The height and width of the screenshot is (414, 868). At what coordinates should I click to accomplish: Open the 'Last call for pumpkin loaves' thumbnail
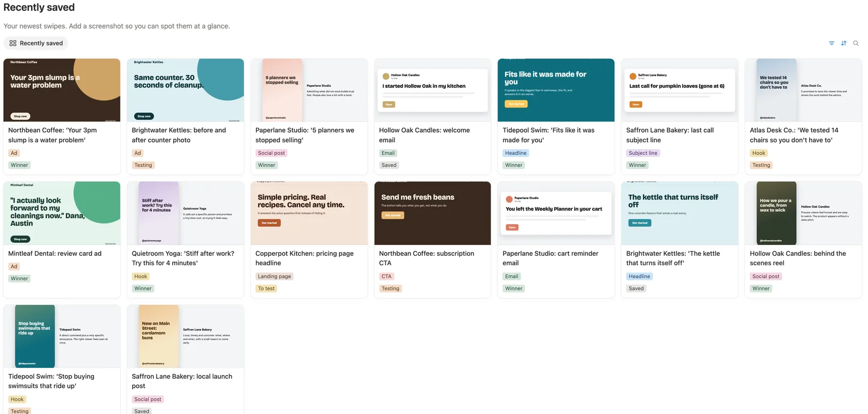[679, 90]
